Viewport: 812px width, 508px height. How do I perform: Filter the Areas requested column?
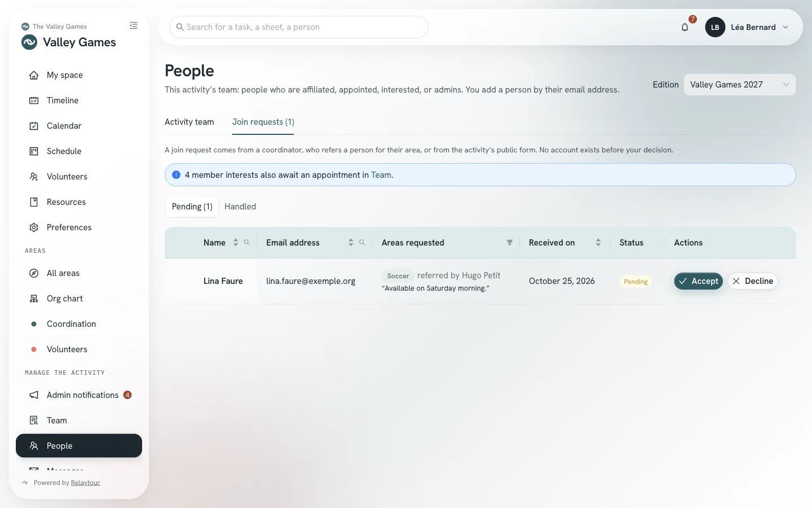(x=510, y=243)
